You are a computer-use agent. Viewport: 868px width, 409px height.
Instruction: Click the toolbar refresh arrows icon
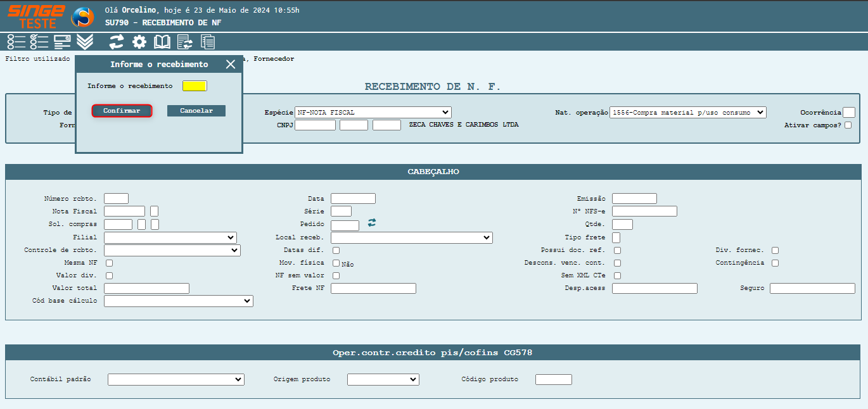(x=117, y=42)
